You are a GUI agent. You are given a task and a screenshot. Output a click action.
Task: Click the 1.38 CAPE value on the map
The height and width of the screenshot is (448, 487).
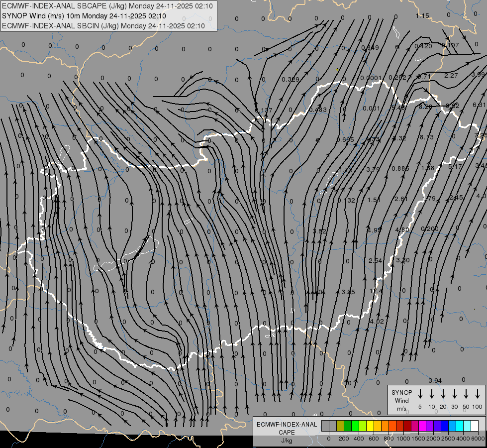(428, 168)
